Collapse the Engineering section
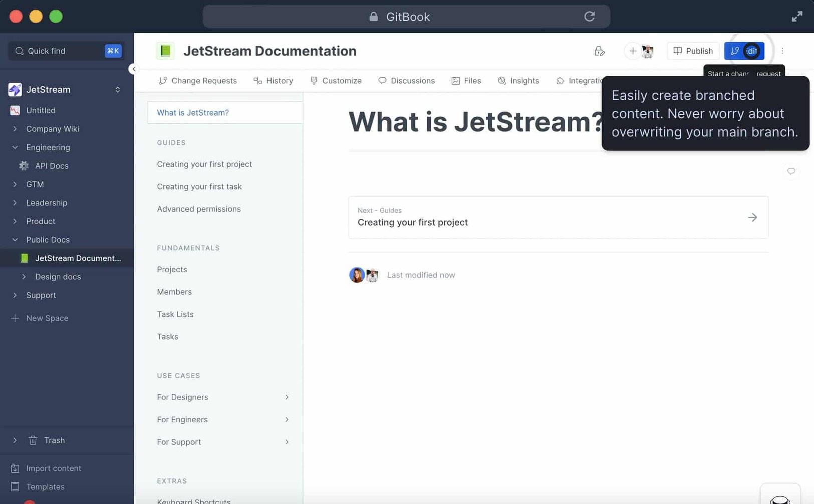 click(x=15, y=147)
